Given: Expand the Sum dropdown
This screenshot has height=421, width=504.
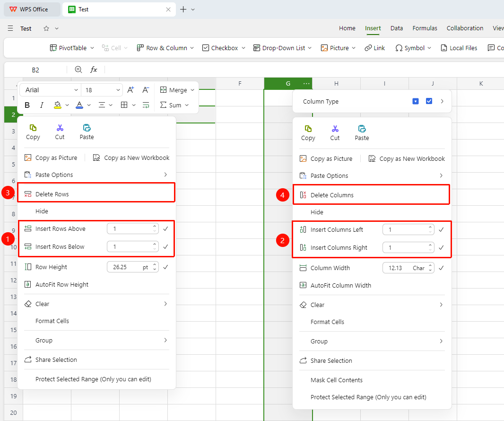Looking at the screenshot, I should tap(187, 105).
